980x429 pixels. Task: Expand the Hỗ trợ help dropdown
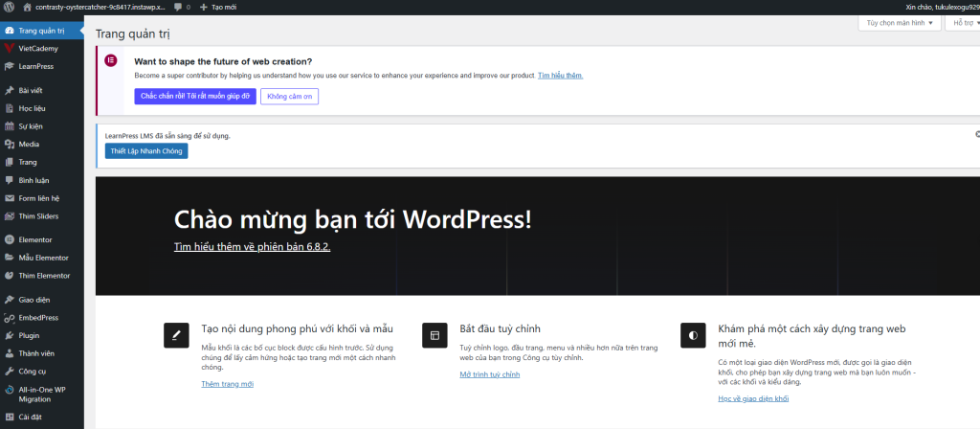(x=964, y=23)
